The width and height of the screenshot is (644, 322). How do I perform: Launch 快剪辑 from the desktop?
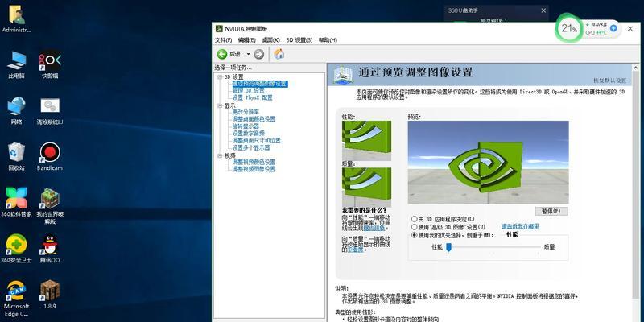click(x=50, y=65)
